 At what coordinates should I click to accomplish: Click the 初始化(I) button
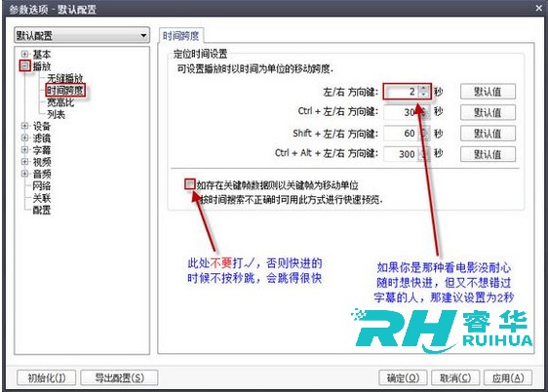[x=47, y=377]
